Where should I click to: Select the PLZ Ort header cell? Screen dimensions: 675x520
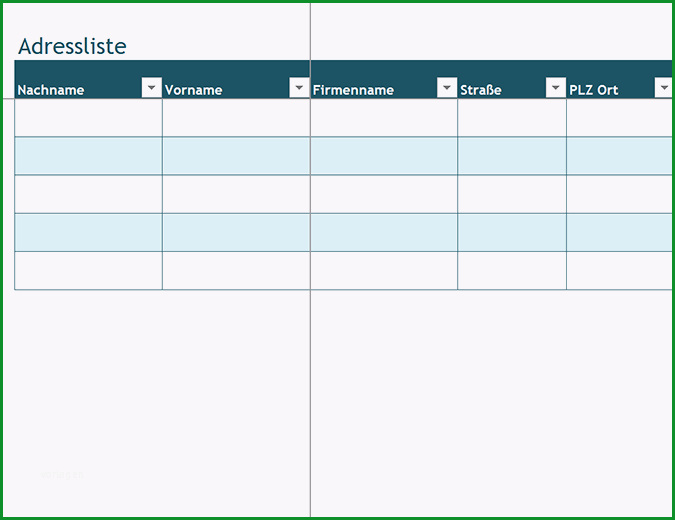pos(619,80)
